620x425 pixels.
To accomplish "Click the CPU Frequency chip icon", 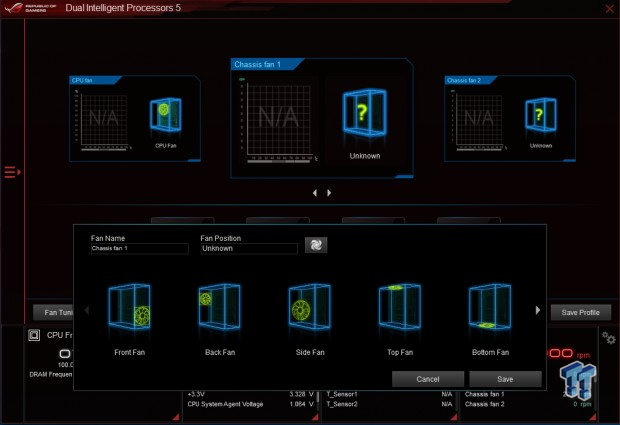I will click(34, 335).
